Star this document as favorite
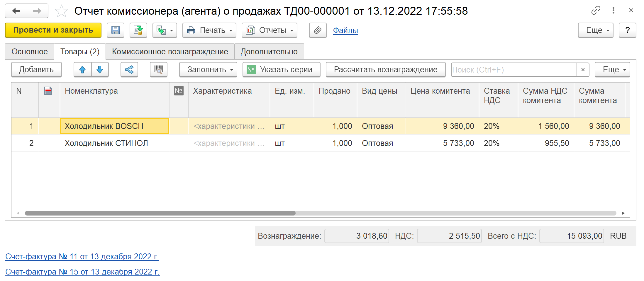 [x=61, y=11]
